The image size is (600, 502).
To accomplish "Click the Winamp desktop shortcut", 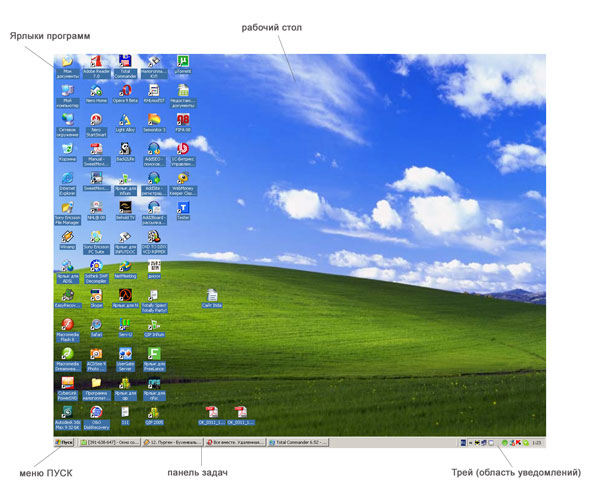I will [x=67, y=240].
